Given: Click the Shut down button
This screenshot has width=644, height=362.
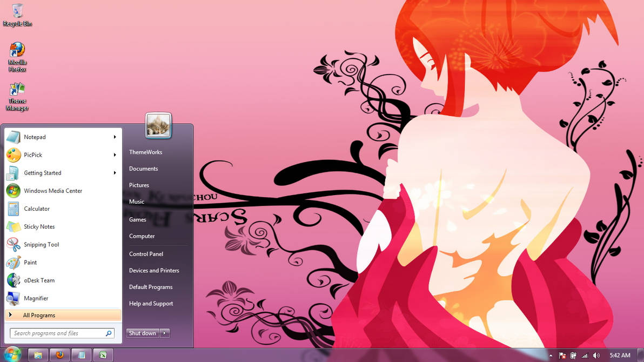Looking at the screenshot, I should point(143,333).
